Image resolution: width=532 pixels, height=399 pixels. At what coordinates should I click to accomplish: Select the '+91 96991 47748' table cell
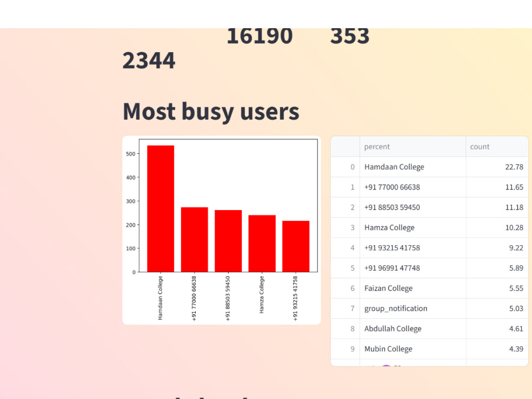[x=413, y=268]
